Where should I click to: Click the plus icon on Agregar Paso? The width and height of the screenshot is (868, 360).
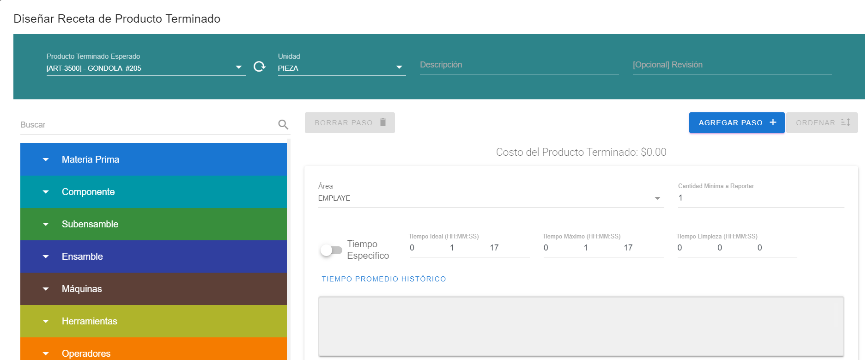click(x=773, y=122)
